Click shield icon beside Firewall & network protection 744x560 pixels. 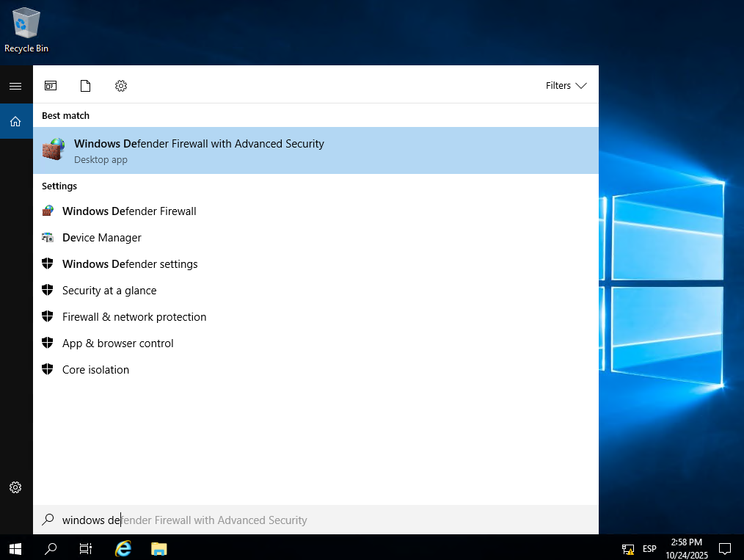(x=48, y=316)
